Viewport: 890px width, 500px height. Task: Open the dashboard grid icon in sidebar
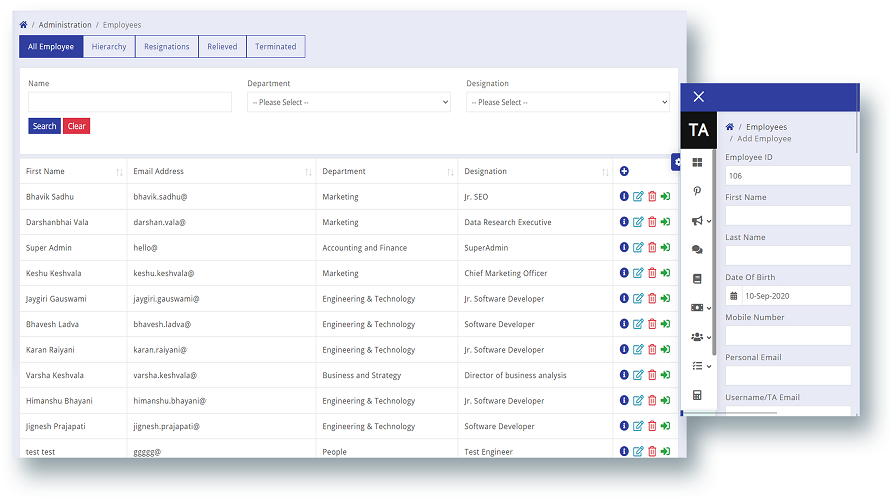(x=697, y=163)
